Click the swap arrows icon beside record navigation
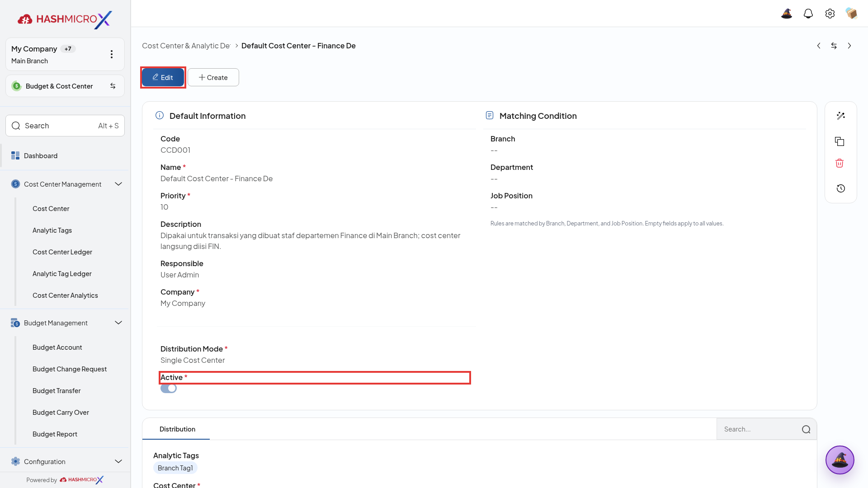The height and width of the screenshot is (488, 868). tap(834, 46)
